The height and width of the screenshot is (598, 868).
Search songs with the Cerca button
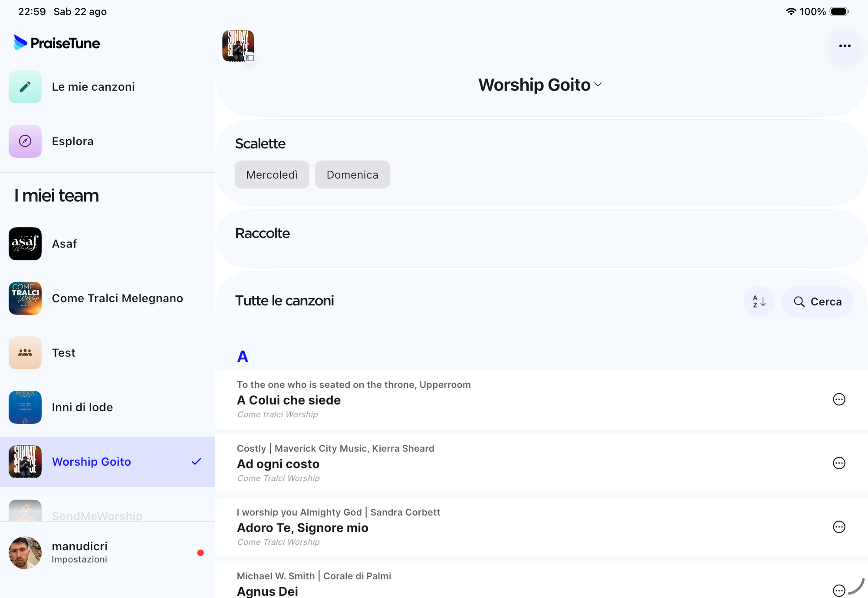pyautogui.click(x=817, y=301)
